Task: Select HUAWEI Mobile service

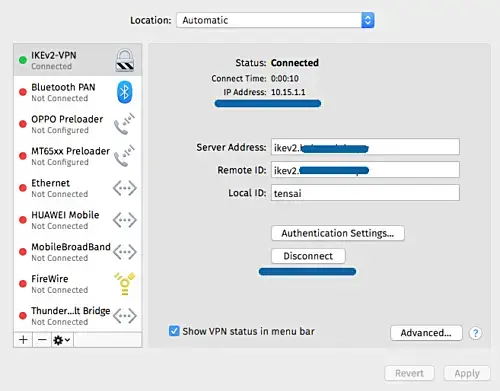Action: 78,220
